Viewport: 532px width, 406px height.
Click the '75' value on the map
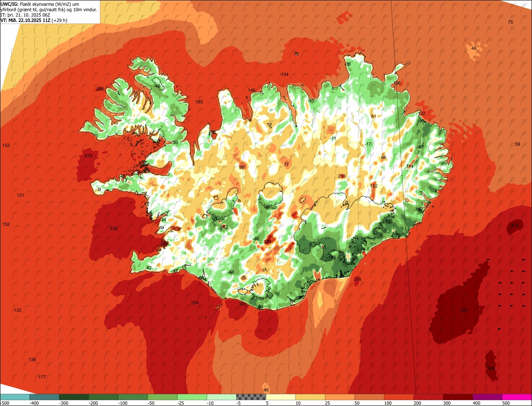(x=510, y=22)
